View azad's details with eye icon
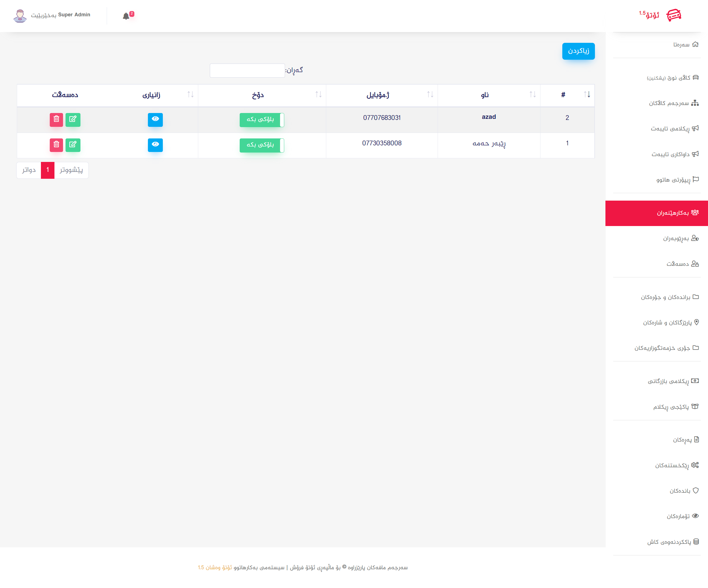This screenshot has height=588, width=708. pyautogui.click(x=155, y=120)
